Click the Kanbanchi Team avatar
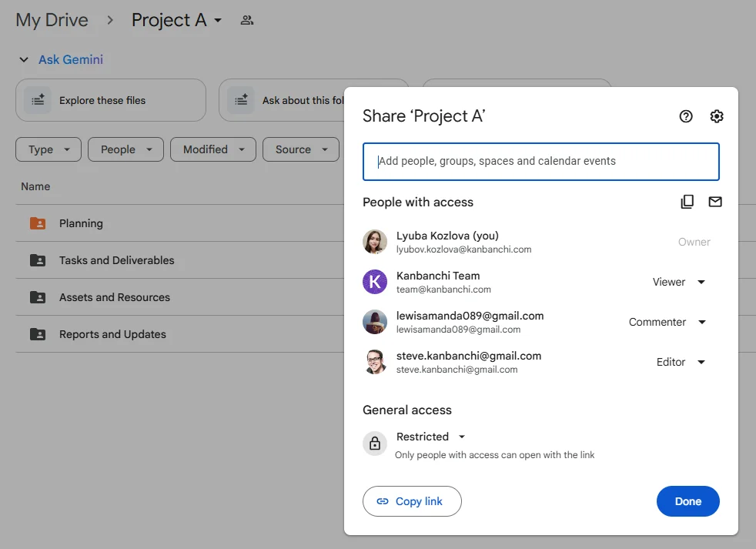Image resolution: width=756 pixels, height=549 pixels. [375, 282]
